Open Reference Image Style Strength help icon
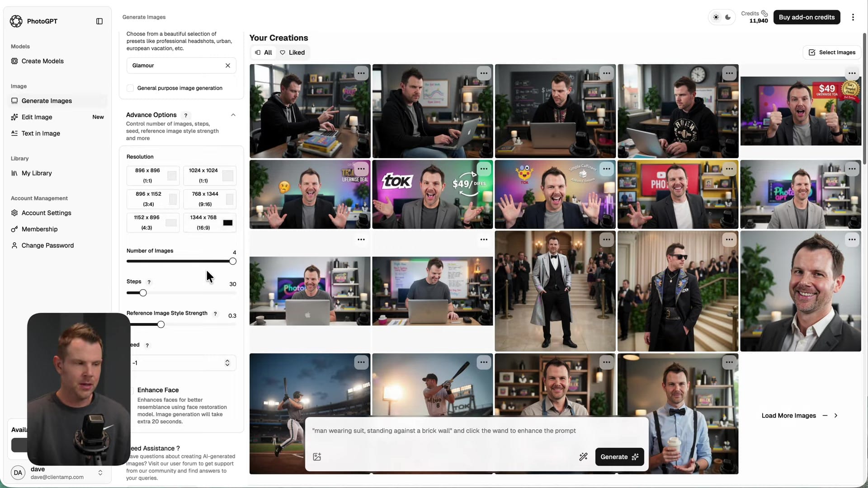Screen dimensions: 868x488 click(x=215, y=314)
